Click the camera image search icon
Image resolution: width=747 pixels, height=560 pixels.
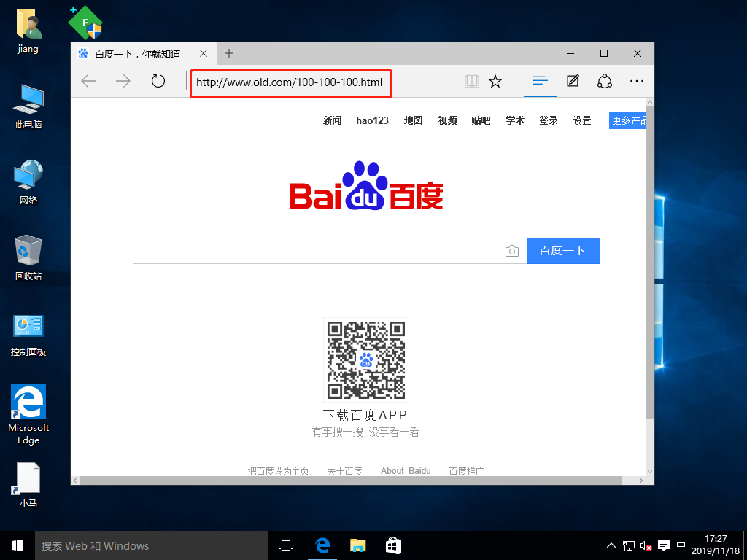[x=511, y=251]
